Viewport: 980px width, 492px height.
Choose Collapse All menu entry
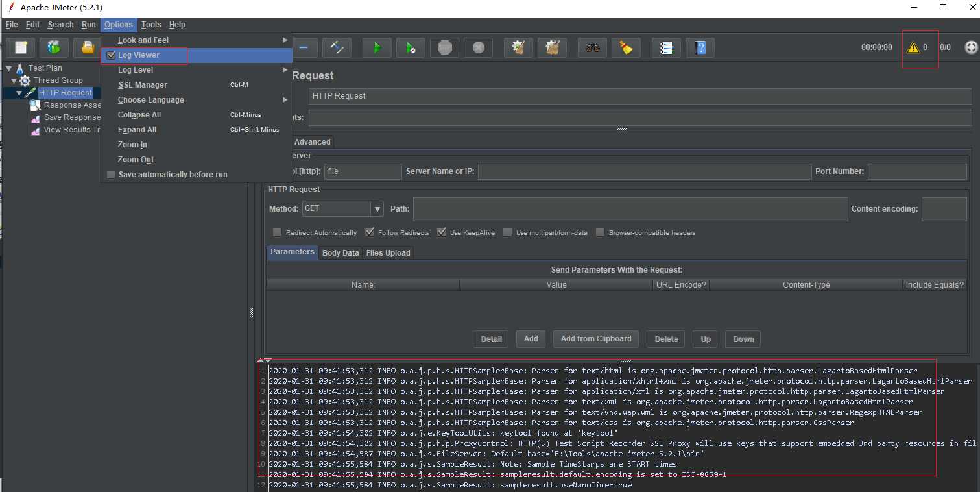tap(197, 115)
